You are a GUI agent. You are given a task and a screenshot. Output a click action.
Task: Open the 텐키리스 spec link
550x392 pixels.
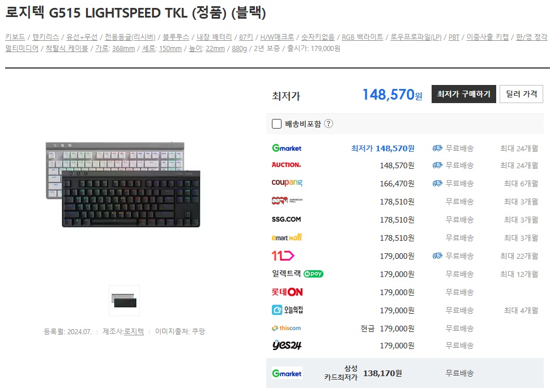click(x=46, y=37)
